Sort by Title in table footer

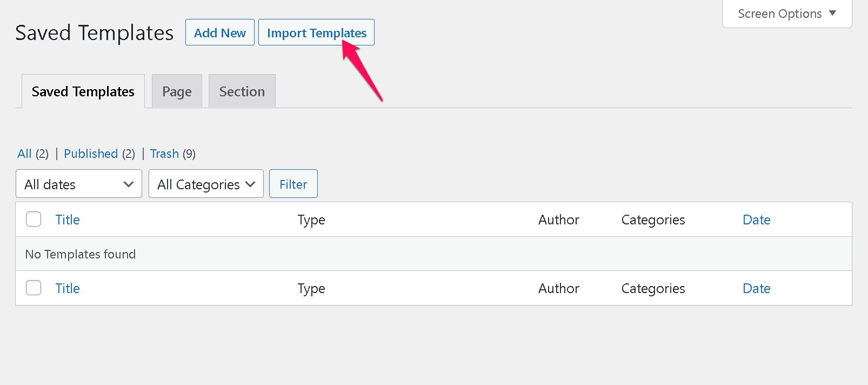coord(68,288)
